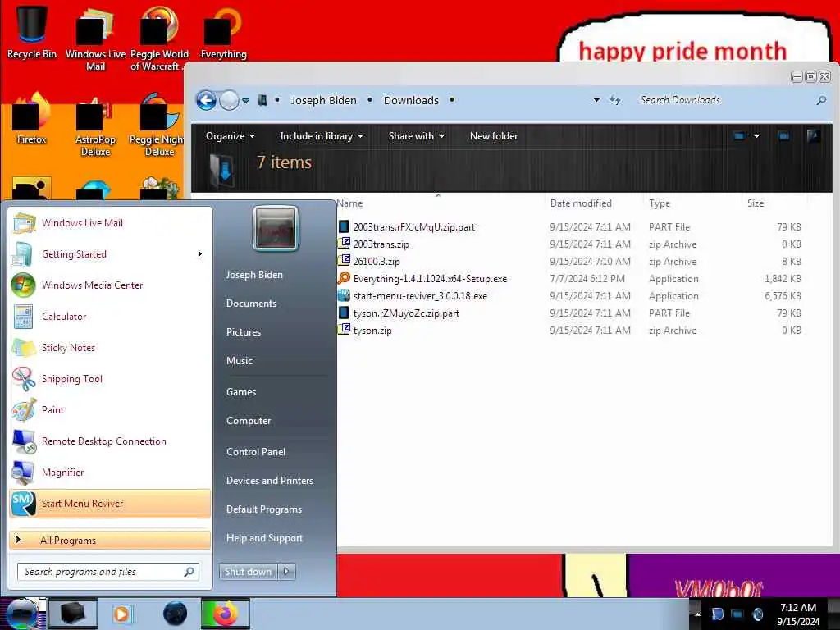
Task: Click the New folder button
Action: (x=494, y=136)
